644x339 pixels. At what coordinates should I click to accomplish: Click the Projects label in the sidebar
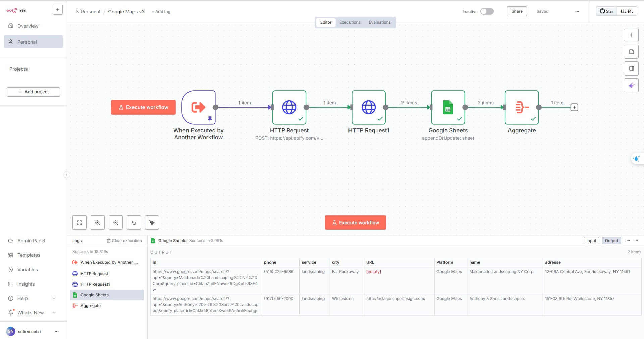point(18,69)
